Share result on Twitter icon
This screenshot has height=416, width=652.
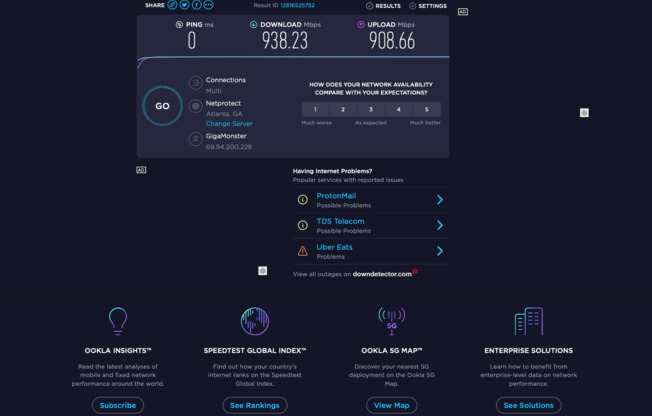[184, 5]
